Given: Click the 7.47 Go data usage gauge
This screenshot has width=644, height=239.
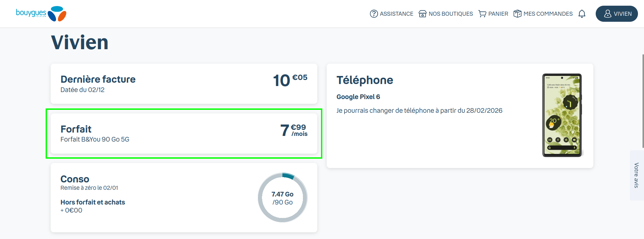Looking at the screenshot, I should click(282, 197).
